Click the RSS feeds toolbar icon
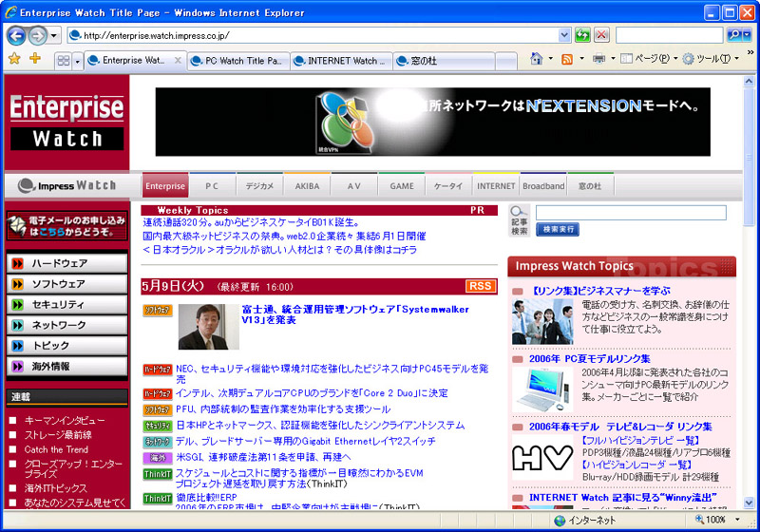The width and height of the screenshot is (760, 532). click(x=566, y=59)
